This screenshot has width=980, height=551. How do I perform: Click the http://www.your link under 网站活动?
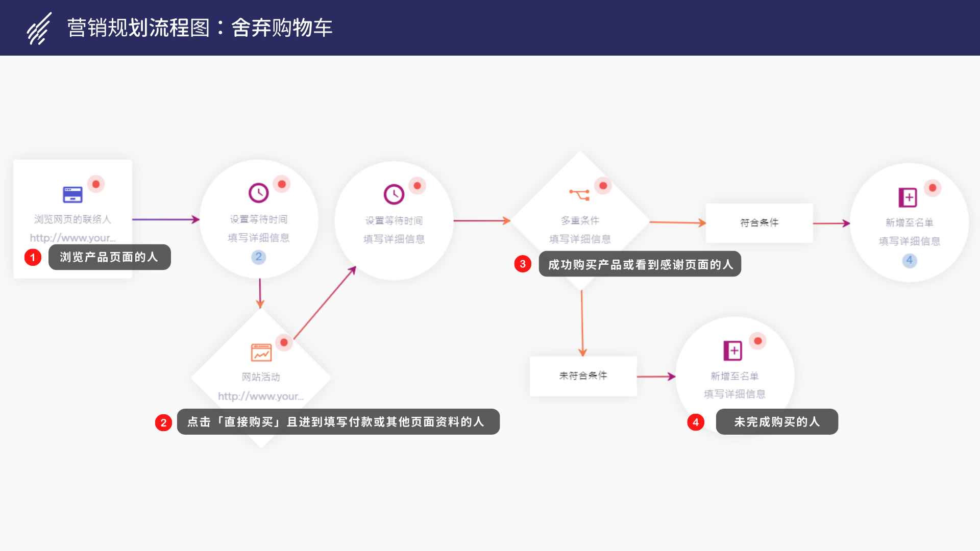[x=260, y=396]
